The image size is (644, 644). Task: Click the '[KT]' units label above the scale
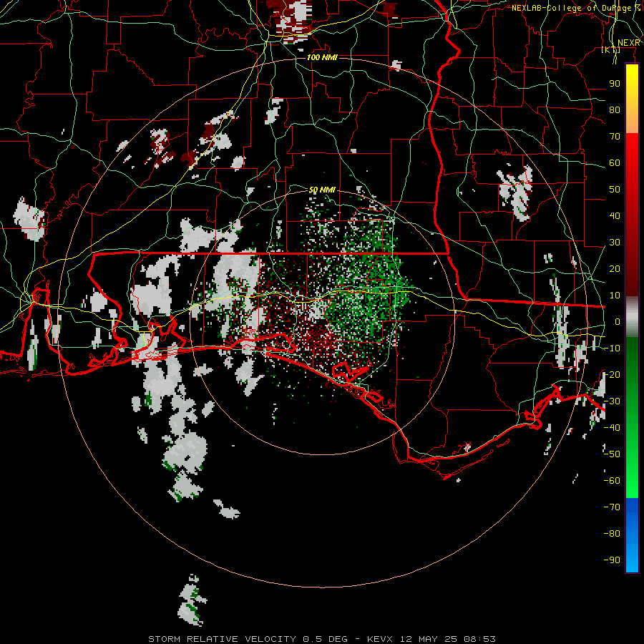611,50
